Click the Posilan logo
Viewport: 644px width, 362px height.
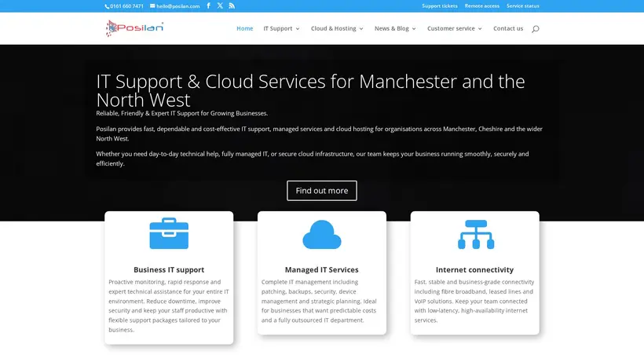[x=135, y=28]
